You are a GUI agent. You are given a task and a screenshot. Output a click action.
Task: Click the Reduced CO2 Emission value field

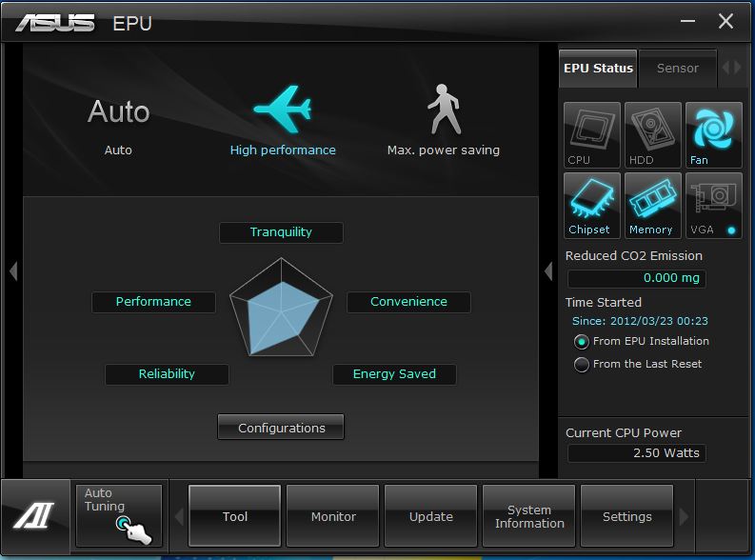point(637,278)
